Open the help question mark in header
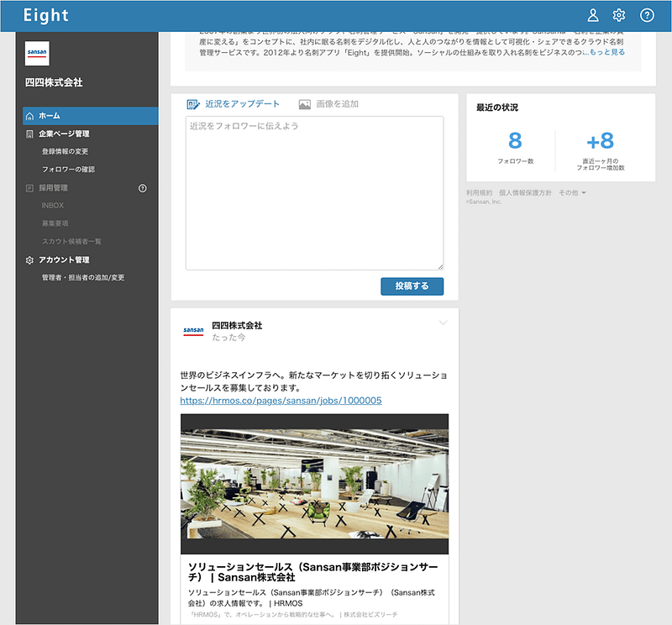 [647, 15]
